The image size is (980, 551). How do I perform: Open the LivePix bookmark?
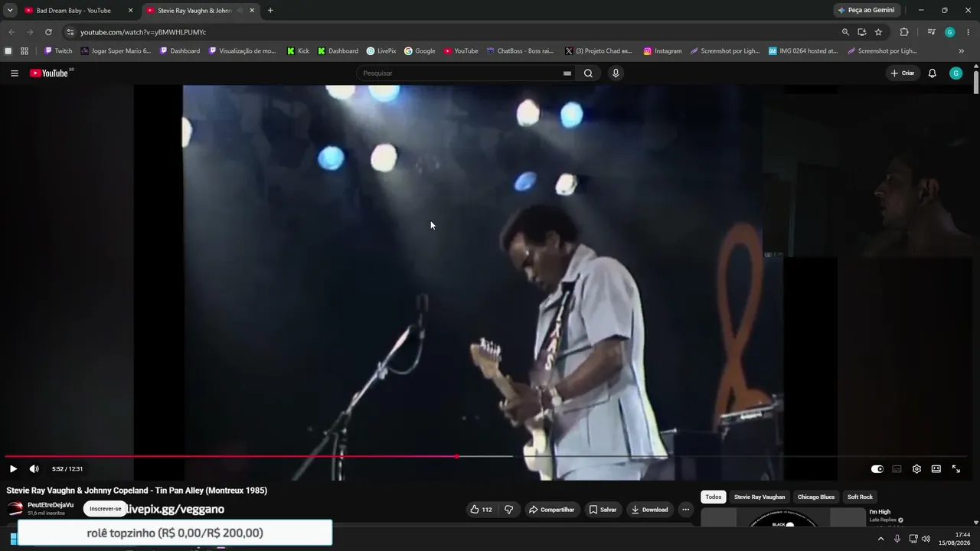381,51
